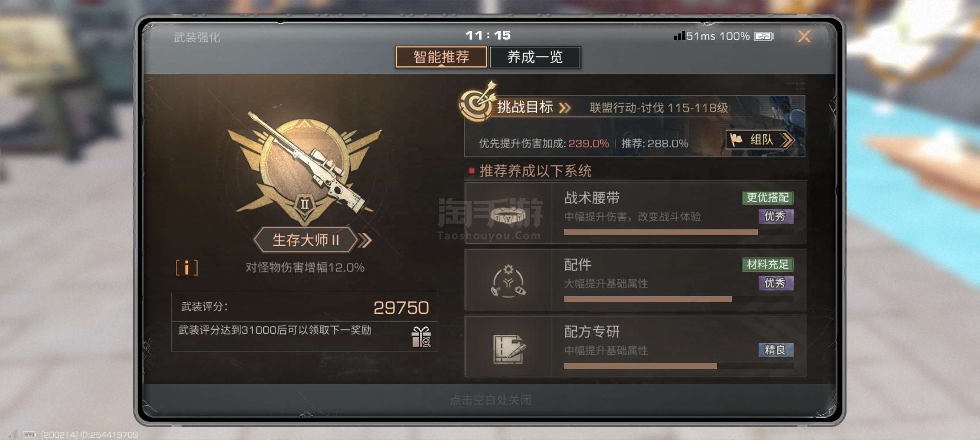The width and height of the screenshot is (980, 440).
Task: Click the tactical belt ring icon
Action: click(508, 214)
